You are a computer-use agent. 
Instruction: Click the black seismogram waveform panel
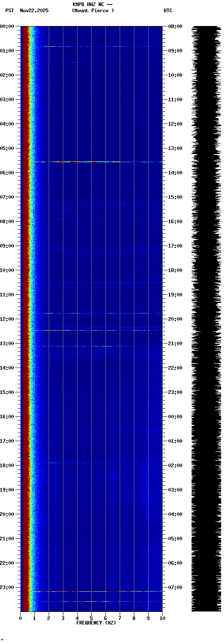tap(206, 319)
